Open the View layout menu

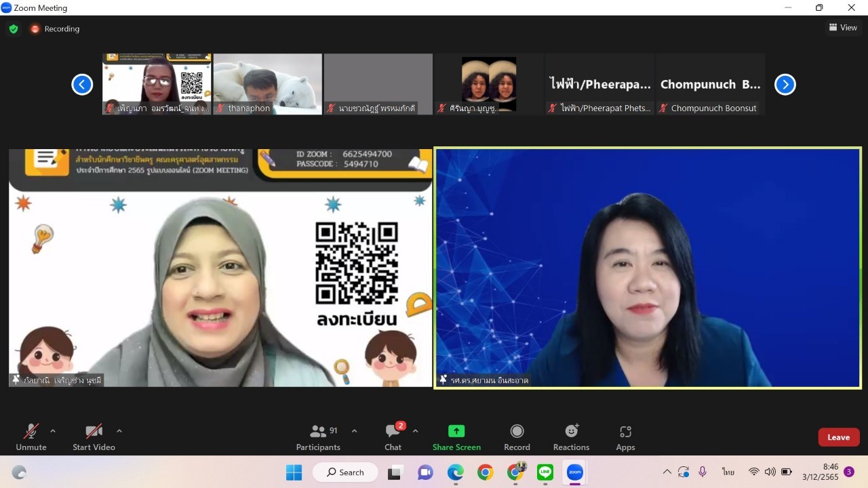[843, 28]
